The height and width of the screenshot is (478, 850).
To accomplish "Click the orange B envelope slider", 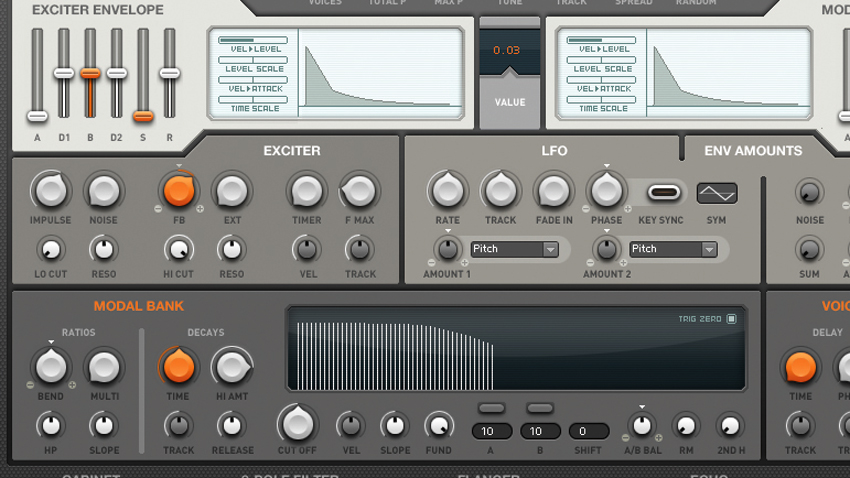I will click(x=90, y=73).
